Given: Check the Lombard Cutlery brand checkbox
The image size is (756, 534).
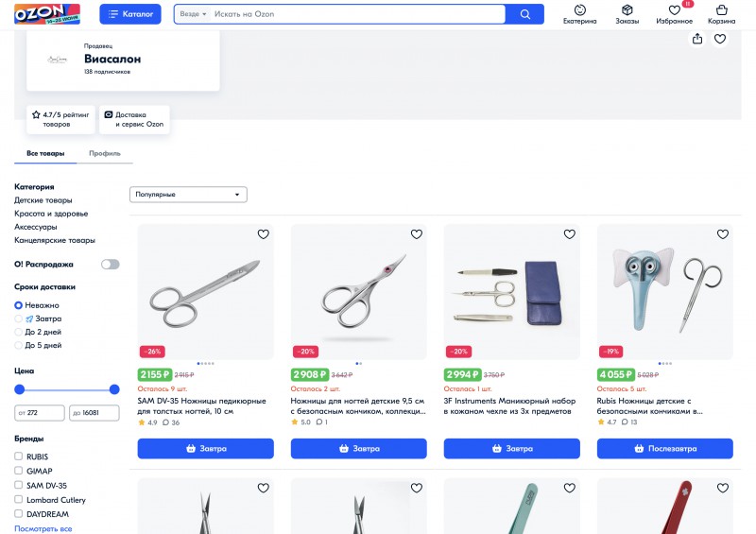Looking at the screenshot, I should [18, 499].
